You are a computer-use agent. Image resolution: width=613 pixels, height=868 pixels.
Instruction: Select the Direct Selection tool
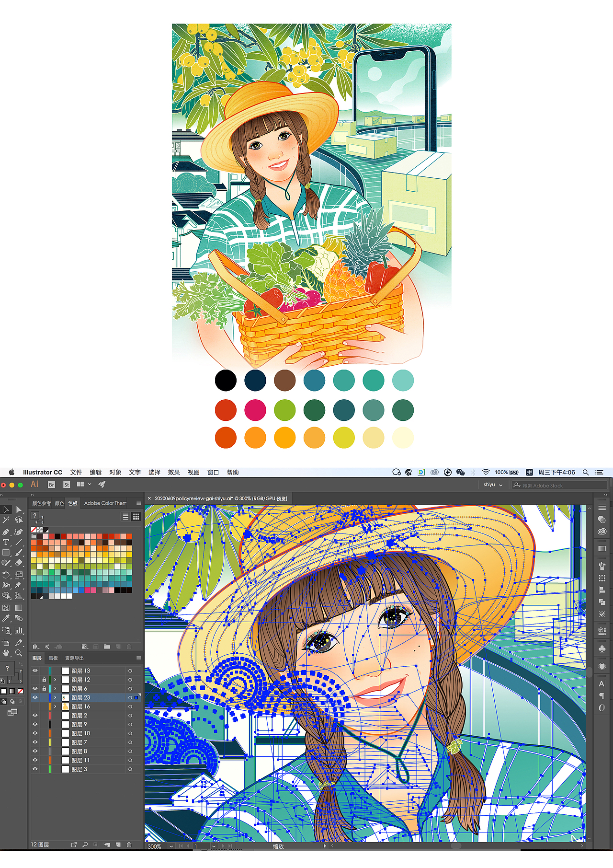[x=19, y=509]
